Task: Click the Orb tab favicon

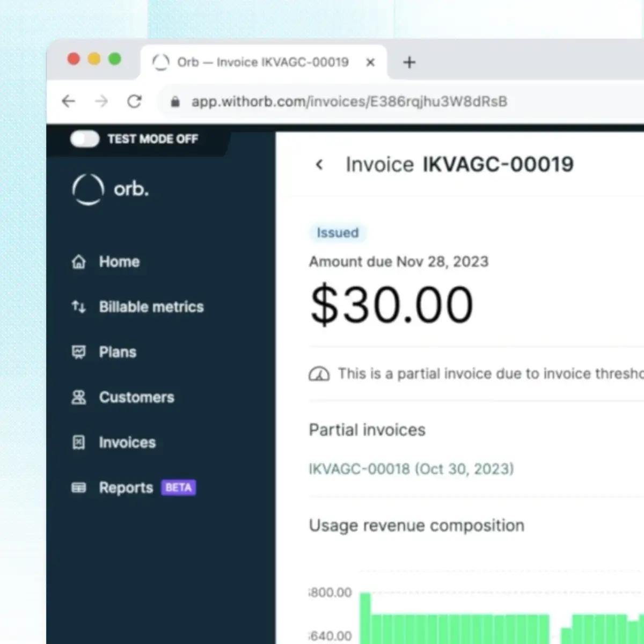Action: 161,62
